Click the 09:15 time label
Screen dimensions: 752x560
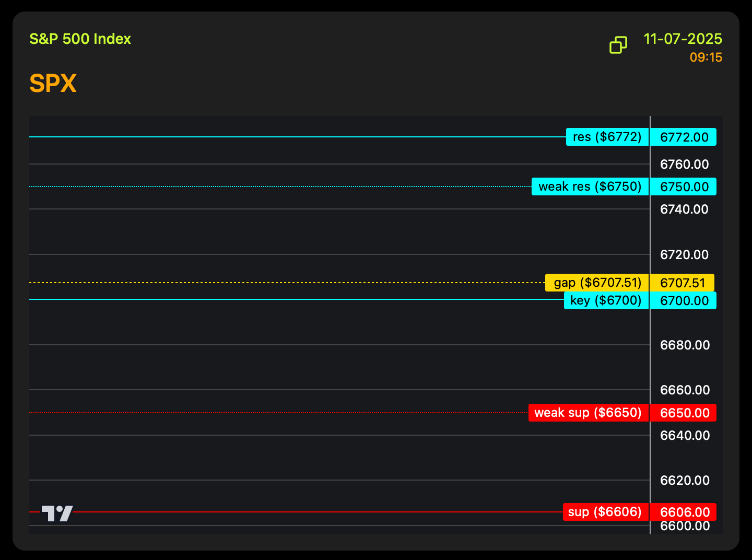[x=706, y=57]
